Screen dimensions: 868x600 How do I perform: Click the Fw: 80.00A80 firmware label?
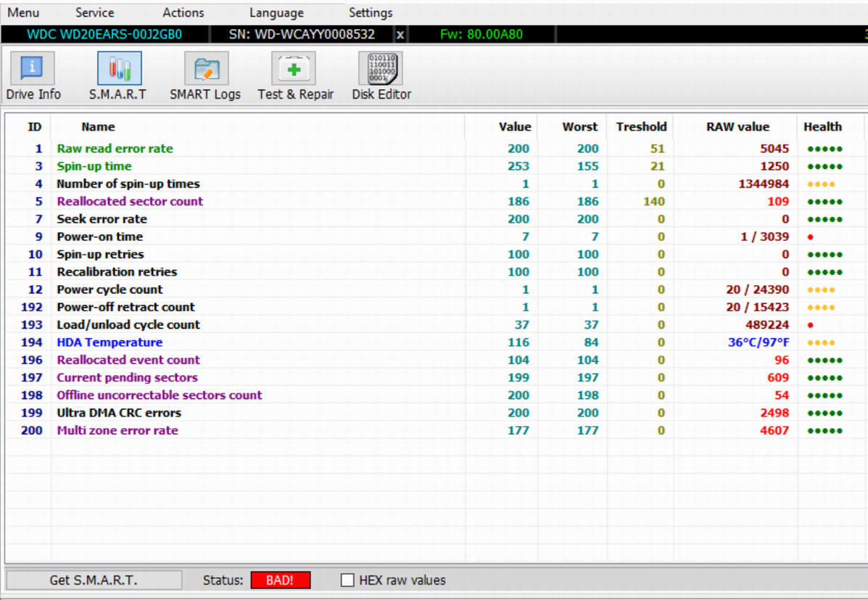pos(481,34)
